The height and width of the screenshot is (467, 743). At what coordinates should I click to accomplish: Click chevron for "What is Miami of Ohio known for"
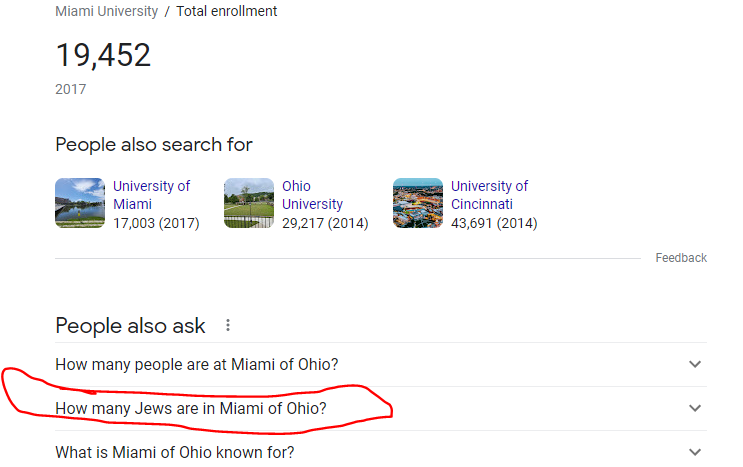coord(695,453)
